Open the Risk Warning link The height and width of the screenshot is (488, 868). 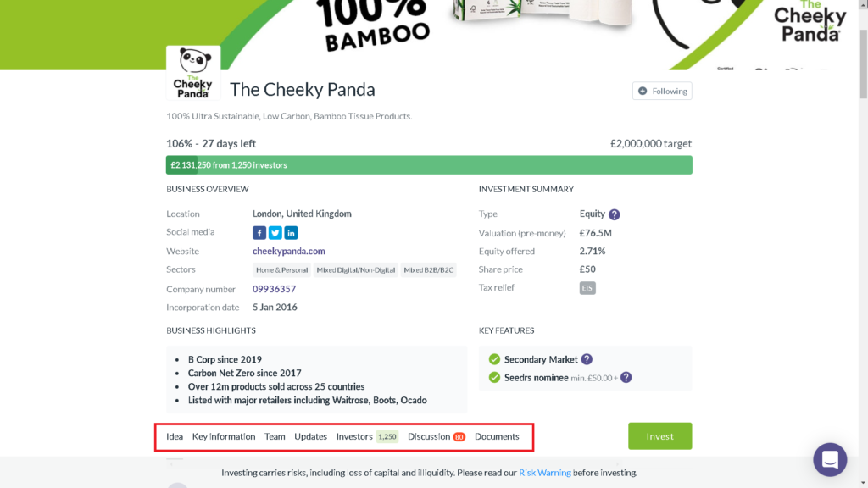coord(545,473)
